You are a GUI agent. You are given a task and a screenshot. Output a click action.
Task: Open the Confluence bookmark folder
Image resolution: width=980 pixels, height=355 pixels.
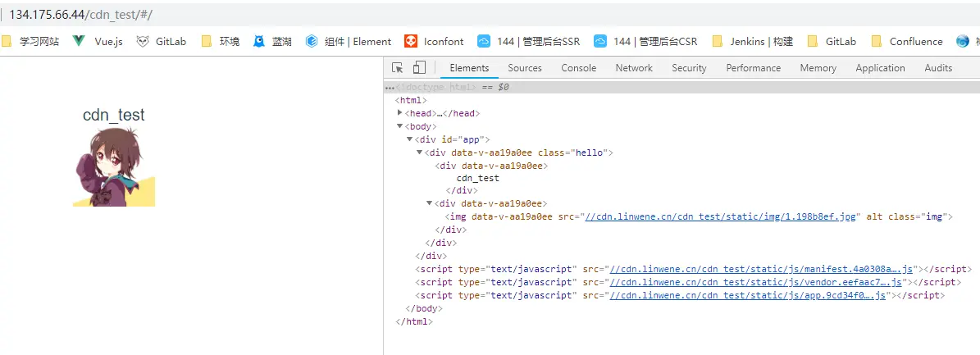(907, 41)
